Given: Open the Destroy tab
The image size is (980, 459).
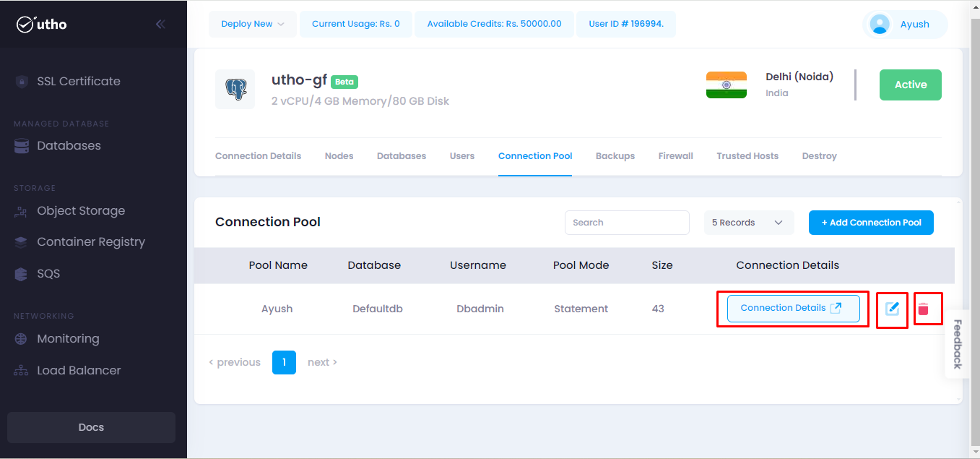Looking at the screenshot, I should [820, 156].
